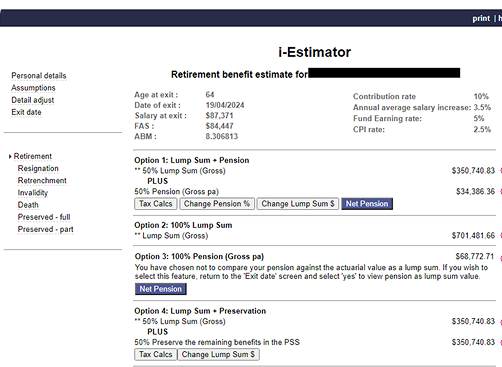This screenshot has width=502, height=367.
Task: Click Change Lump Sum $ in Option 1
Action: (x=298, y=204)
